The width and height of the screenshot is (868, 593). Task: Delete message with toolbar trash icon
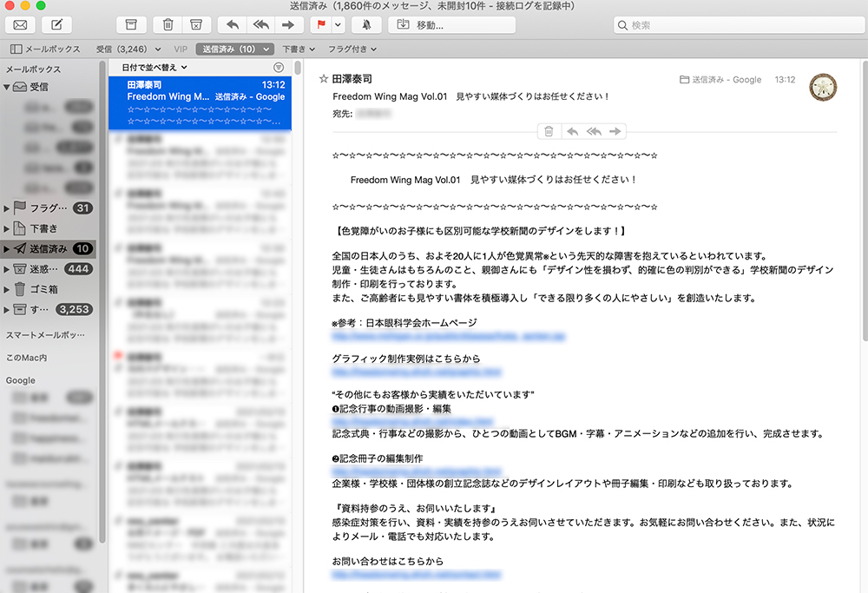[168, 25]
